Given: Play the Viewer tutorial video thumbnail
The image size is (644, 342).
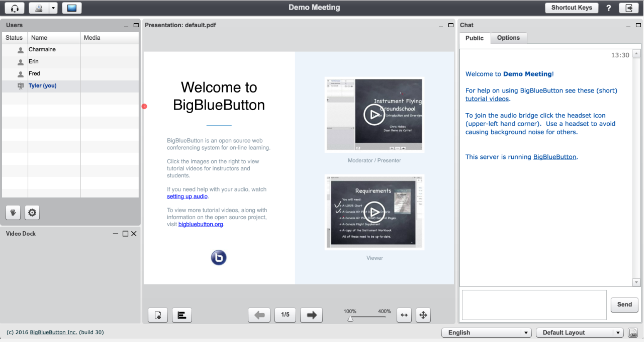Looking at the screenshot, I should [x=374, y=212].
